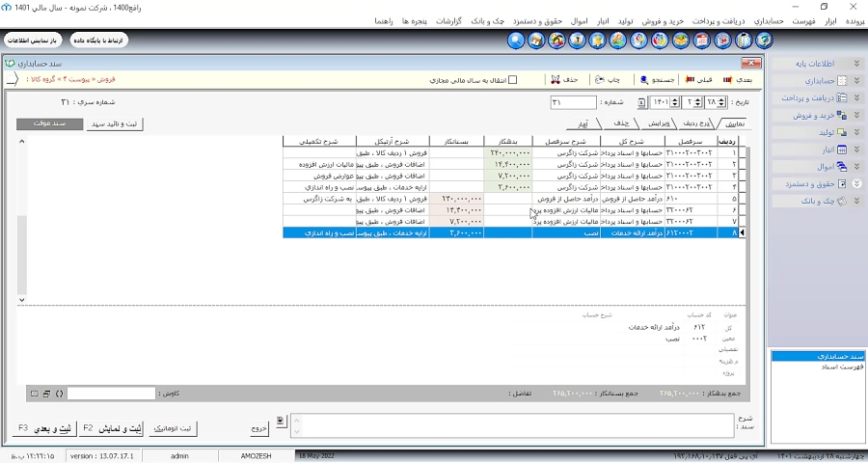Click ثبت اتوماتیک button

(x=173, y=428)
